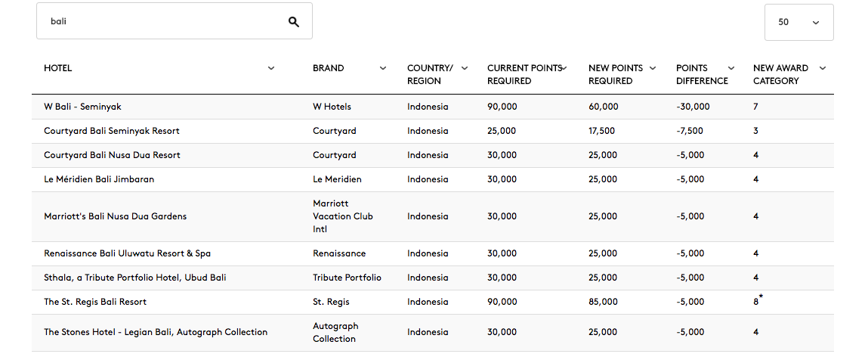Sort by Points Difference chevron

click(x=731, y=68)
